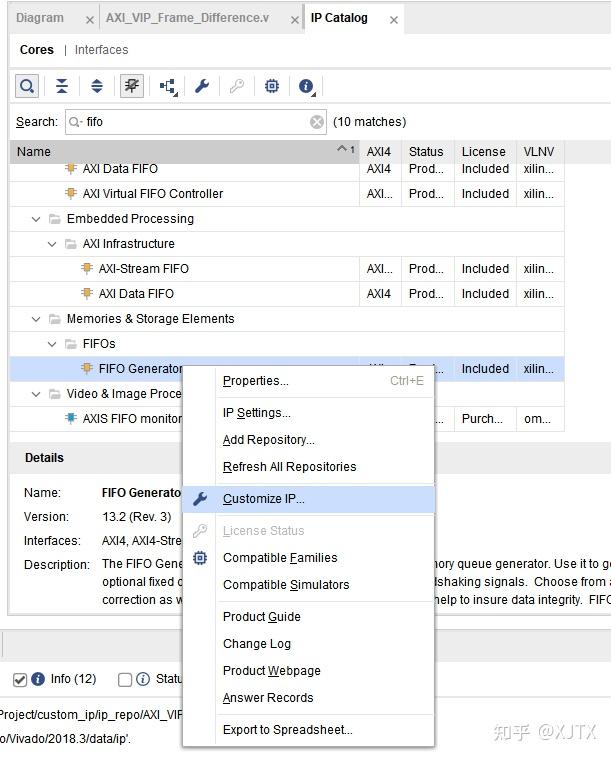Image resolution: width=611 pixels, height=758 pixels.
Task: Click the Status column header
Action: 428,151
